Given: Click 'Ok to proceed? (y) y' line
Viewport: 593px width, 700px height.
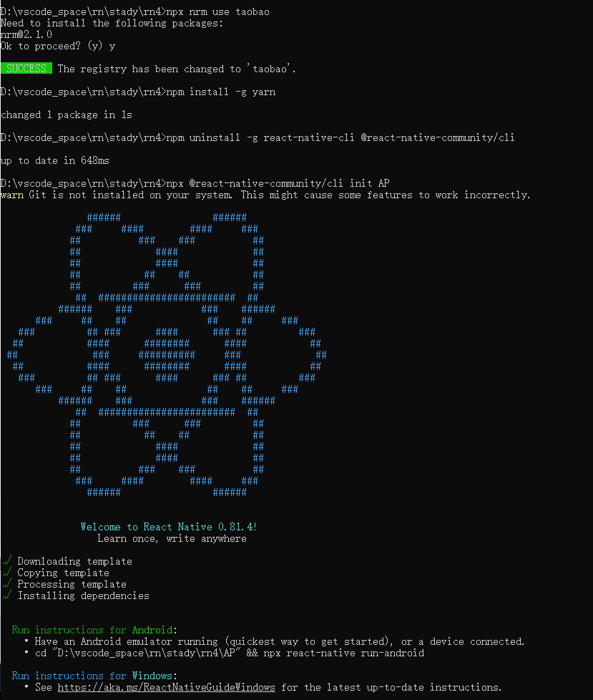Looking at the screenshot, I should coord(58,47).
